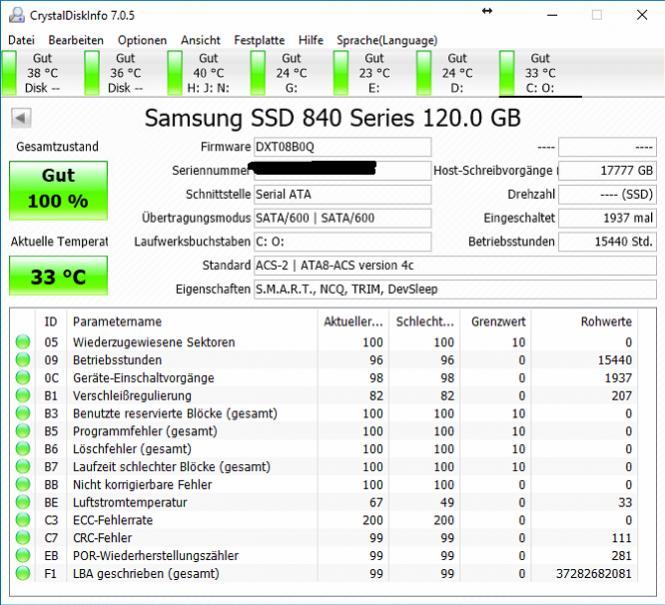The image size is (665, 605).
Task: Open the Datei menu
Action: tap(21, 40)
